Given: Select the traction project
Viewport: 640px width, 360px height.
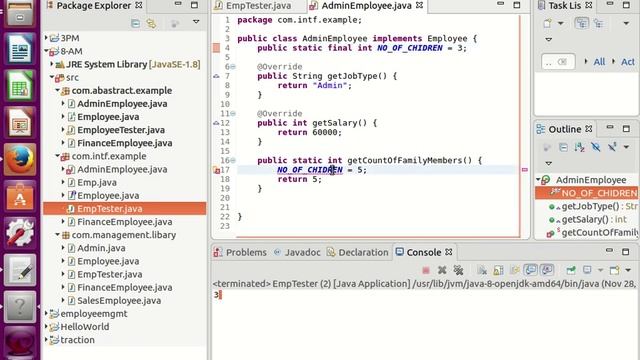Looking at the screenshot, I should [77, 340].
